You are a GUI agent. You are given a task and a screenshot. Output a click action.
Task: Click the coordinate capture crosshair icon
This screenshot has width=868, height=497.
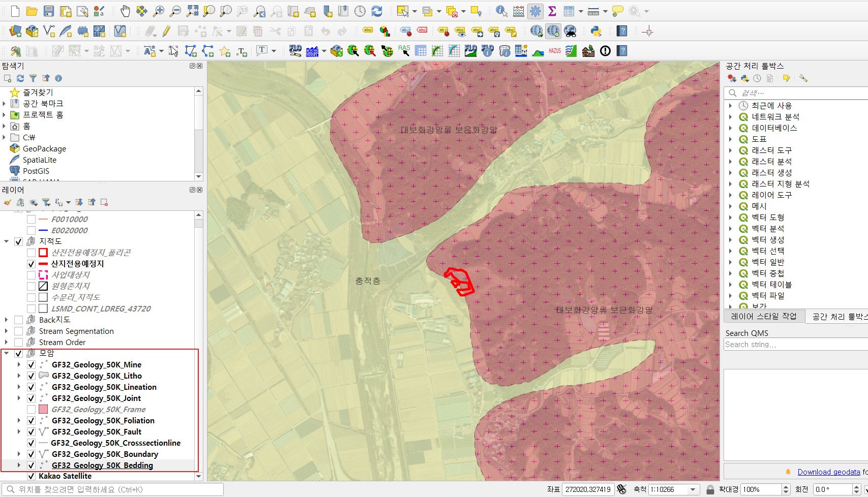pos(647,32)
